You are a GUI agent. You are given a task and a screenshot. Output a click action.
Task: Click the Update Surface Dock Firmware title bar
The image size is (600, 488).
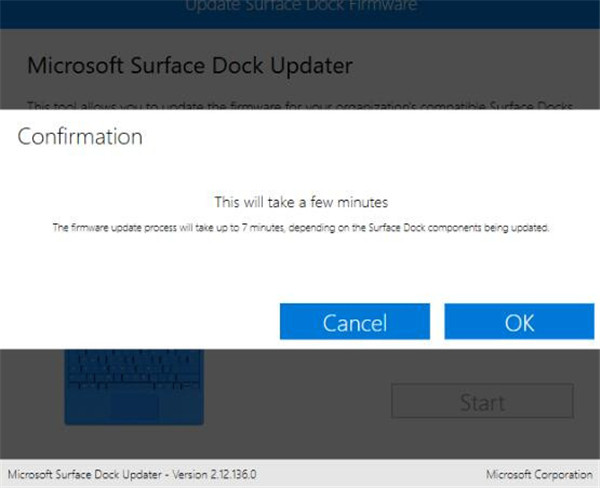pyautogui.click(x=300, y=14)
